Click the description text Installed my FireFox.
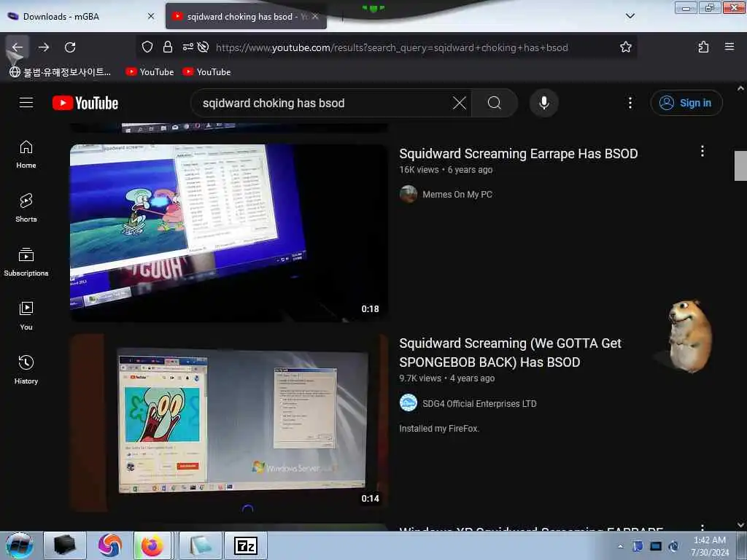Image resolution: width=747 pixels, height=560 pixels. (x=438, y=429)
